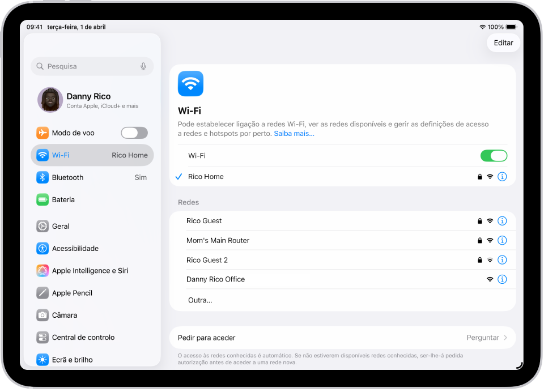The width and height of the screenshot is (544, 392).
Task: Click the Bateria battery icon
Action: click(42, 200)
